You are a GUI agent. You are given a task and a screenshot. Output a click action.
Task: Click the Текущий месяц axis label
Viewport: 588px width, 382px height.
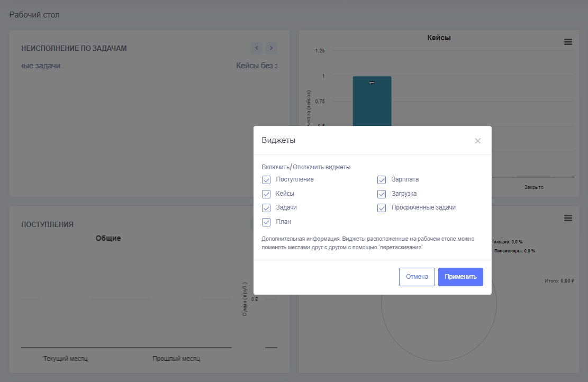[66, 359]
